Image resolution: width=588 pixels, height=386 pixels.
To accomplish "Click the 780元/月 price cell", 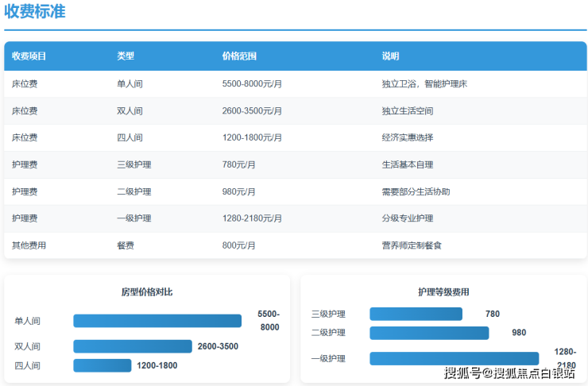I will [239, 165].
